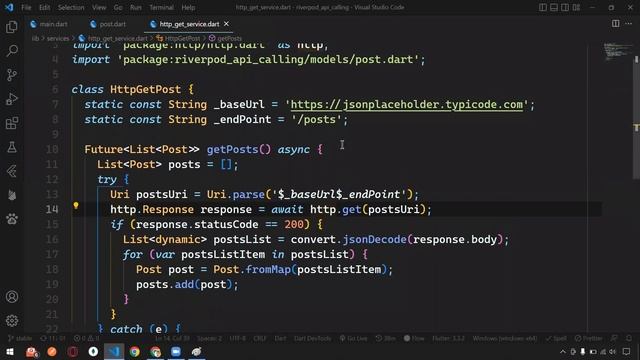The width and height of the screenshot is (640, 360).
Task: Click the Customize Layout icon in title bar
Action: [x=576, y=7]
